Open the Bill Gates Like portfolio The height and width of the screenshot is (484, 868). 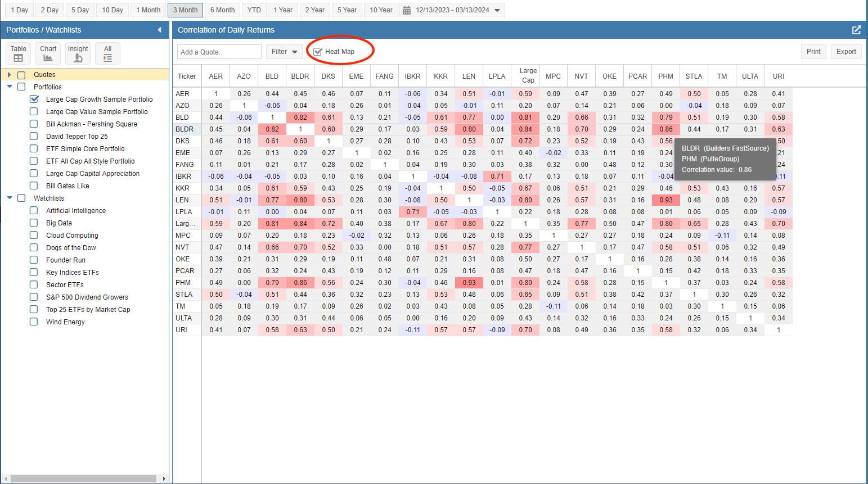coord(68,186)
